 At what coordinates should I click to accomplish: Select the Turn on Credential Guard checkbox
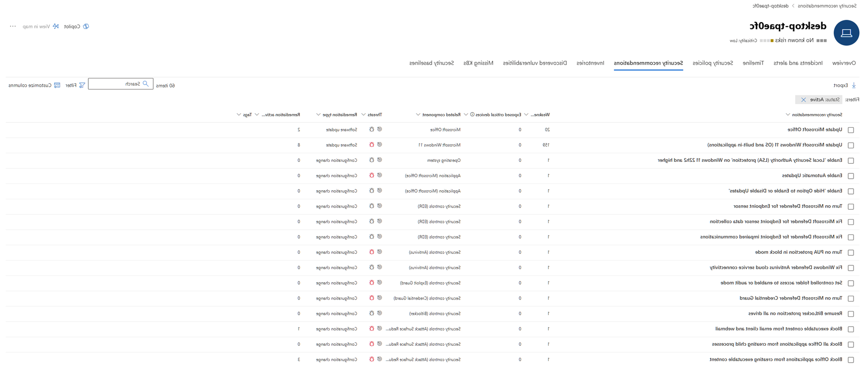851,299
